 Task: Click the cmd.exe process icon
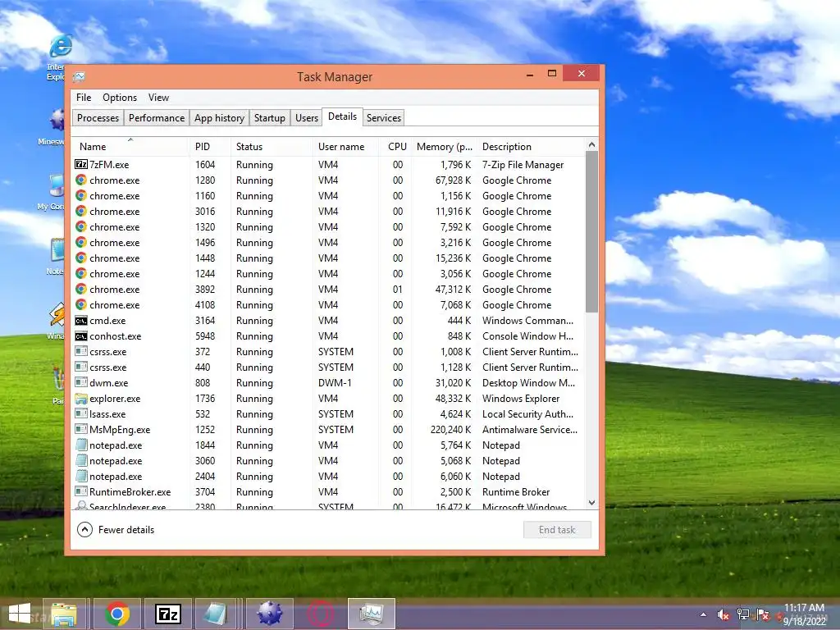click(81, 321)
